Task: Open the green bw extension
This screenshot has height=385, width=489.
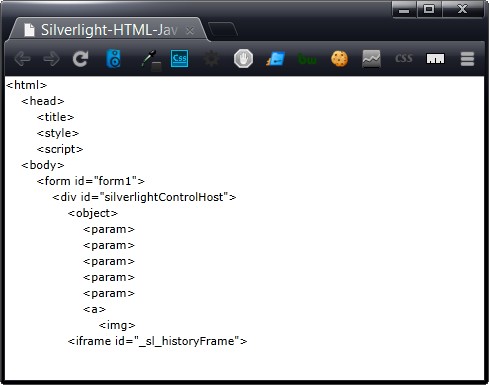Action: tap(307, 59)
